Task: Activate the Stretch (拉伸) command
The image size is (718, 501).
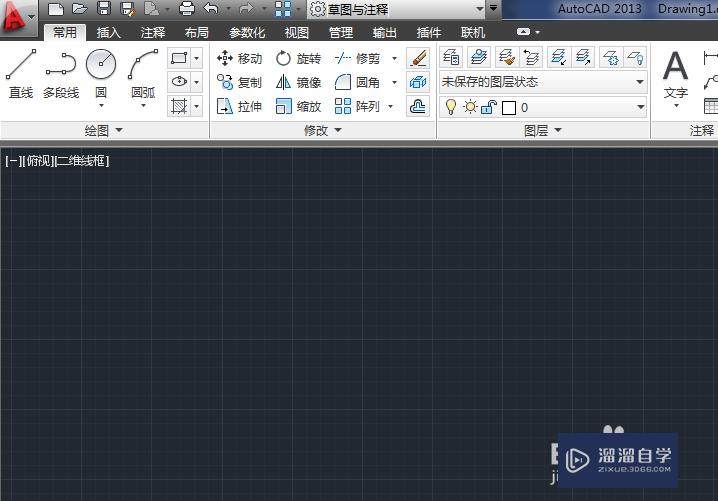Action: pyautogui.click(x=239, y=106)
